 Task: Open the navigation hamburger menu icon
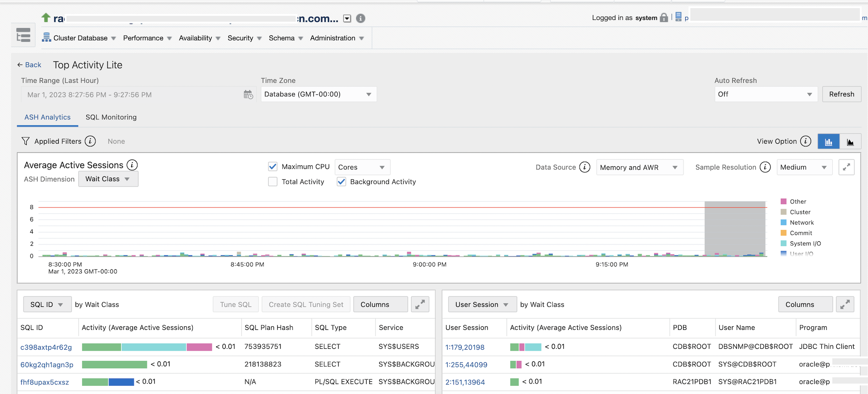23,35
